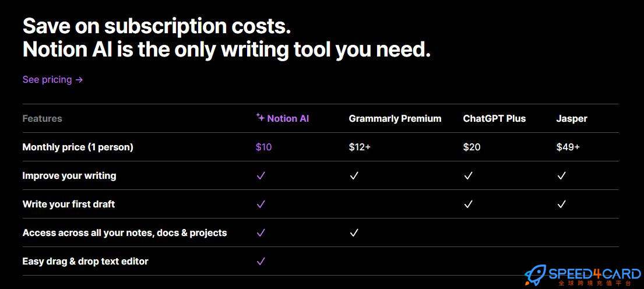
Task: Click the Notion AI sparkle icon
Action: pos(260,118)
